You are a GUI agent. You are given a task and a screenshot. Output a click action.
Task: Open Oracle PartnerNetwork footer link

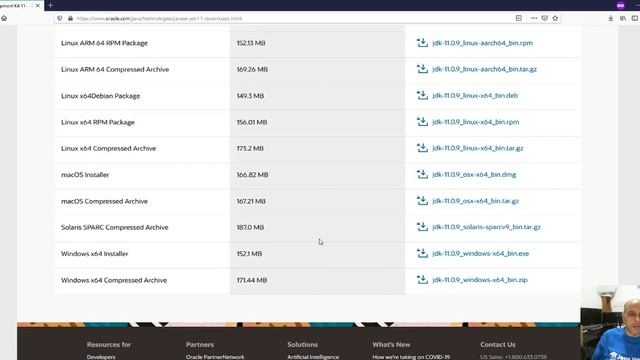point(215,357)
